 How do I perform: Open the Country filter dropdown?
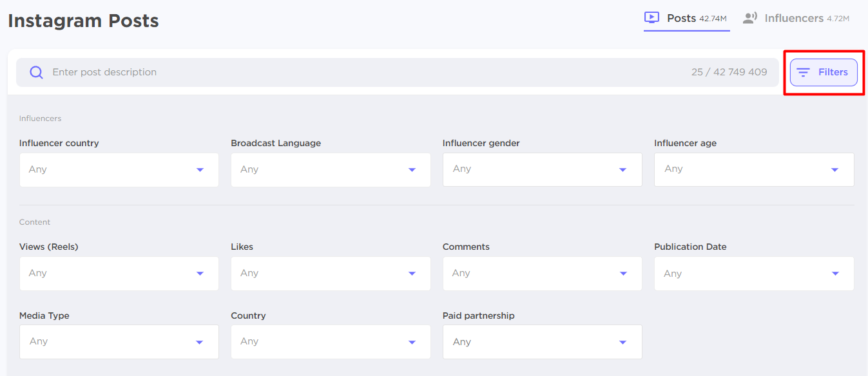pyautogui.click(x=331, y=342)
